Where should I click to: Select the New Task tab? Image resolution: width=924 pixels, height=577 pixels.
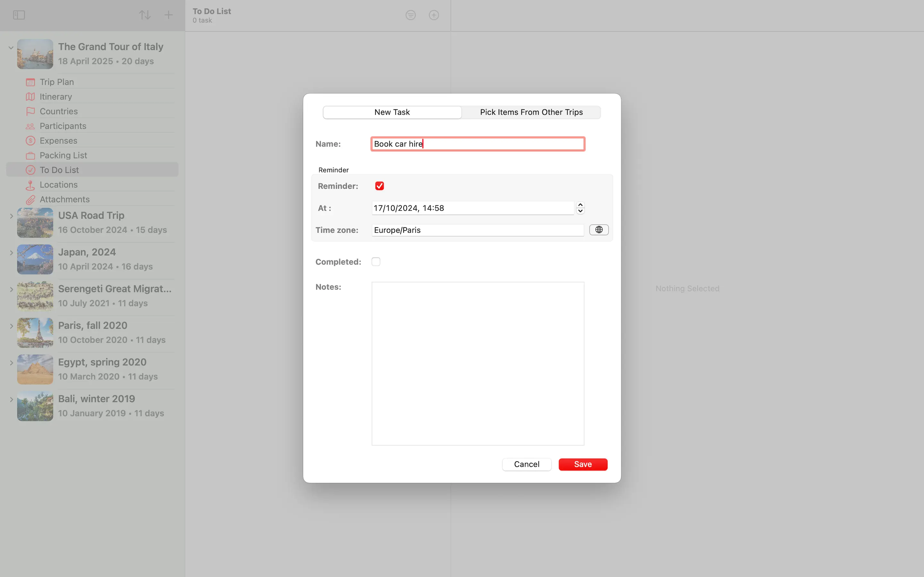coord(392,112)
